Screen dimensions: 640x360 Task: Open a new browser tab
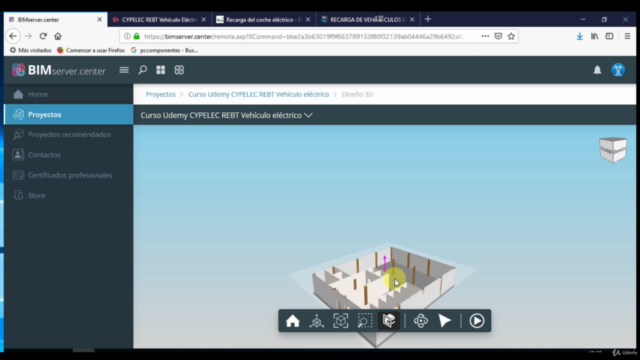tap(428, 19)
